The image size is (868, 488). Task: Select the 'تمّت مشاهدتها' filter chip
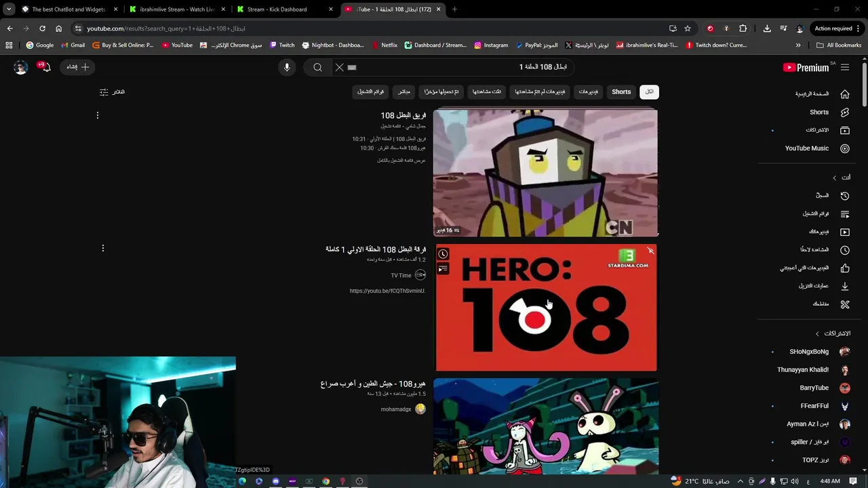[487, 91]
